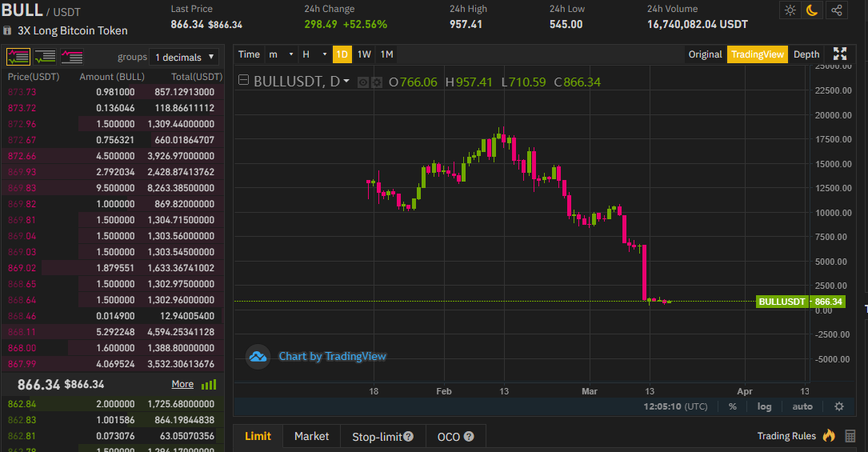Collapse the BULLUSDT legend minus box
Image resolution: width=868 pixels, height=452 pixels.
pyautogui.click(x=243, y=80)
